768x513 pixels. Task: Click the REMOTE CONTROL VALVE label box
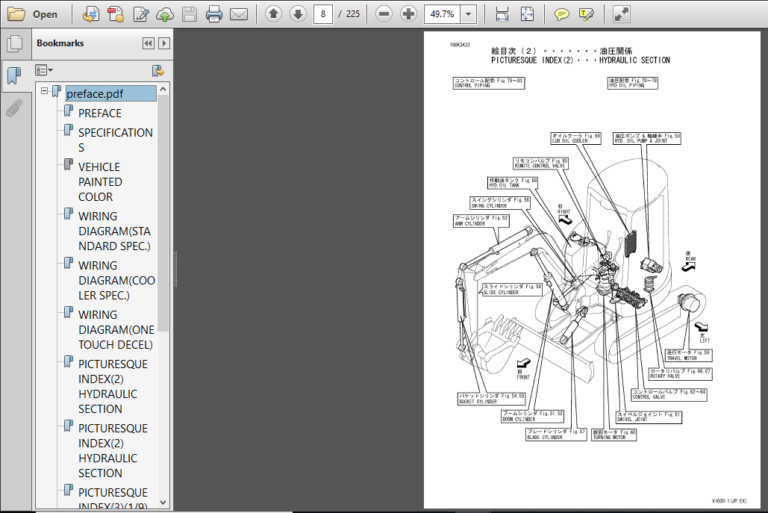coord(541,163)
